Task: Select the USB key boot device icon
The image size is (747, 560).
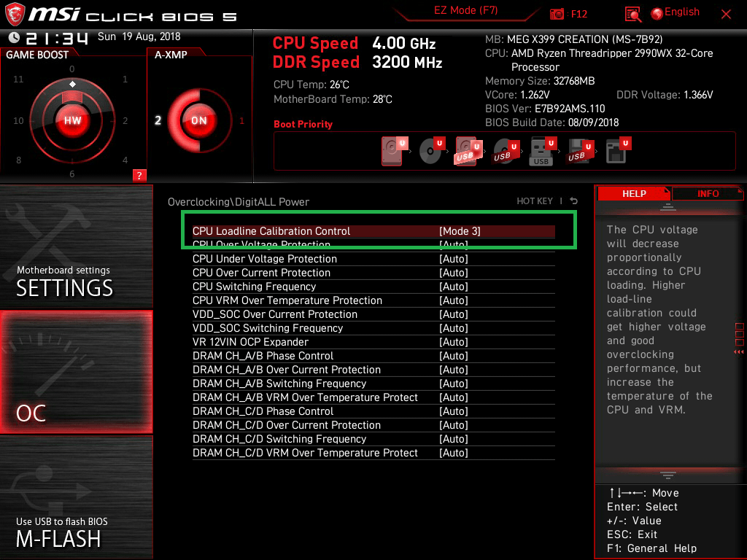Action: point(543,152)
